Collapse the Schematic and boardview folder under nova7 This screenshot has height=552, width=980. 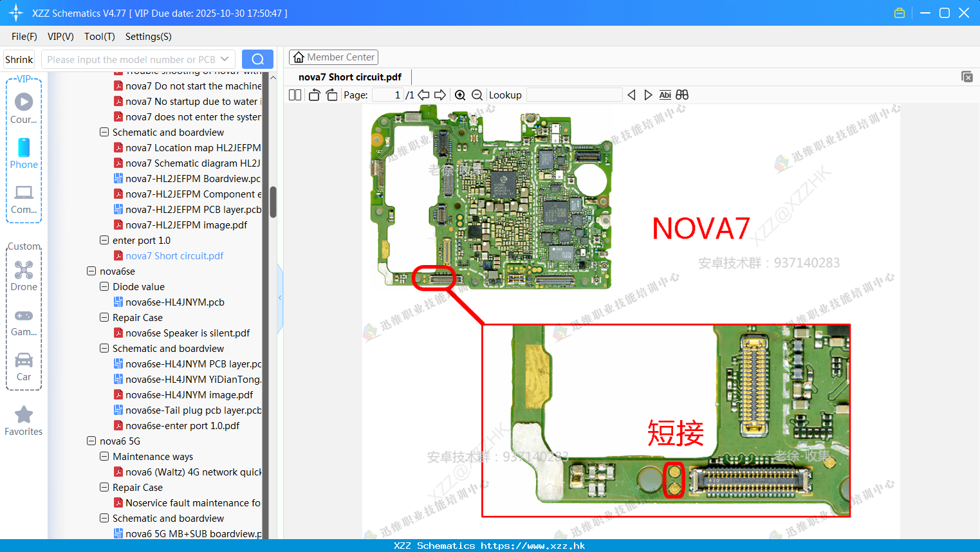[x=104, y=132]
